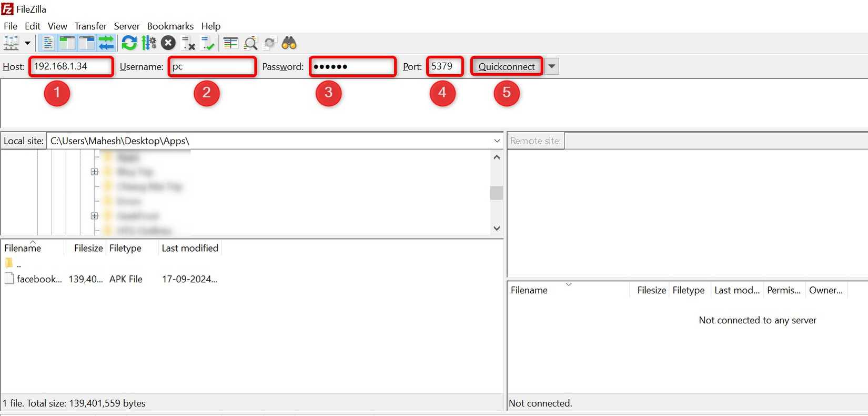Open the Quickconnect history dropdown
The width and height of the screenshot is (868, 416).
click(551, 66)
